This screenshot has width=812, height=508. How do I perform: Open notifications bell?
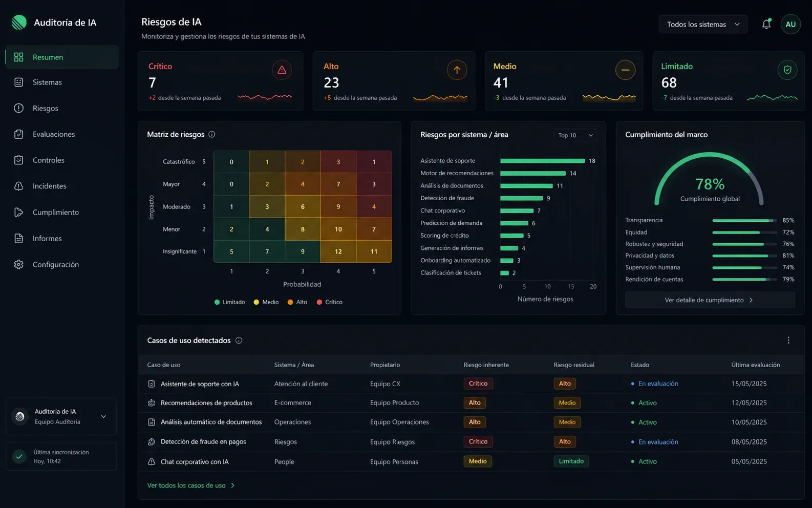(766, 24)
